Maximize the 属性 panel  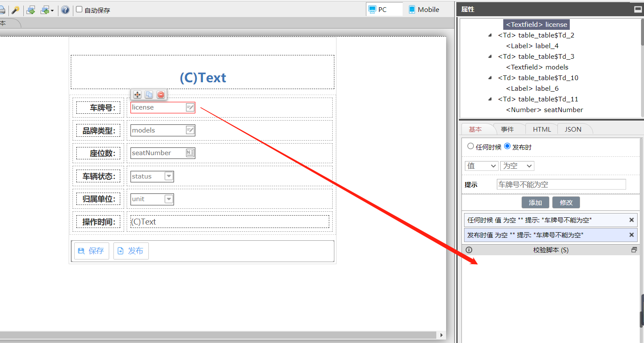point(638,9)
